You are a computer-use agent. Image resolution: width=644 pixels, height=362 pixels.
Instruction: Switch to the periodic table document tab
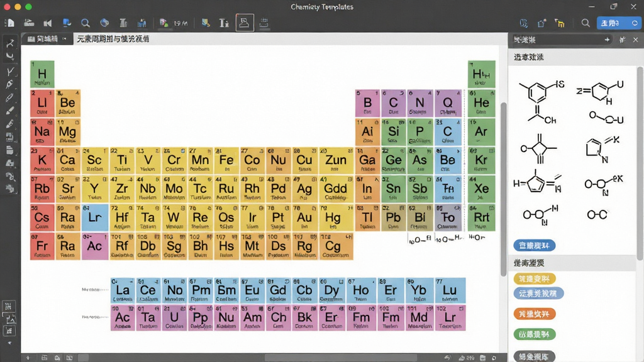113,39
